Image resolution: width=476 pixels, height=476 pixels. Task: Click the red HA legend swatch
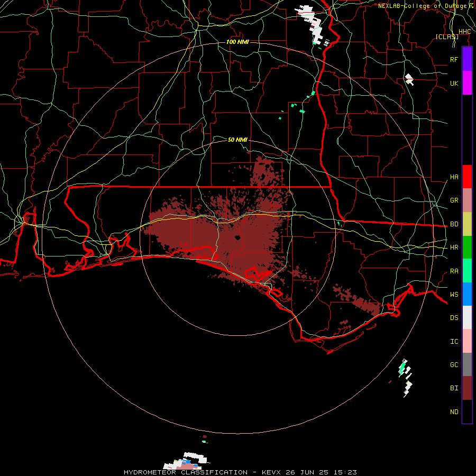(x=467, y=177)
